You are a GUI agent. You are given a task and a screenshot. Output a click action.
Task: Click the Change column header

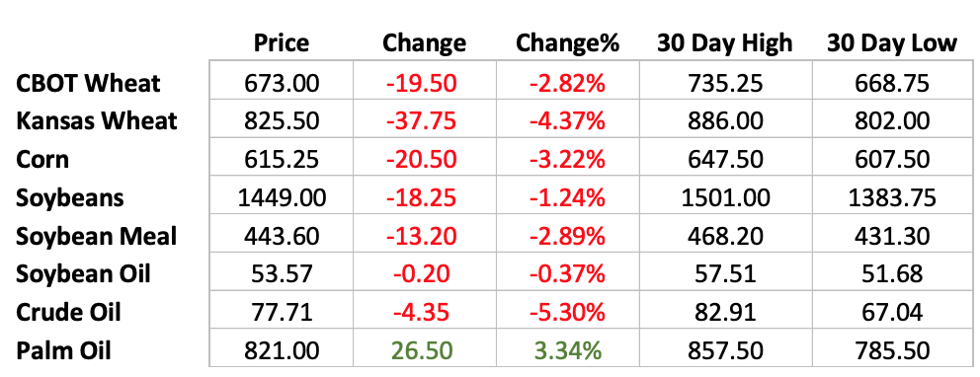click(425, 43)
